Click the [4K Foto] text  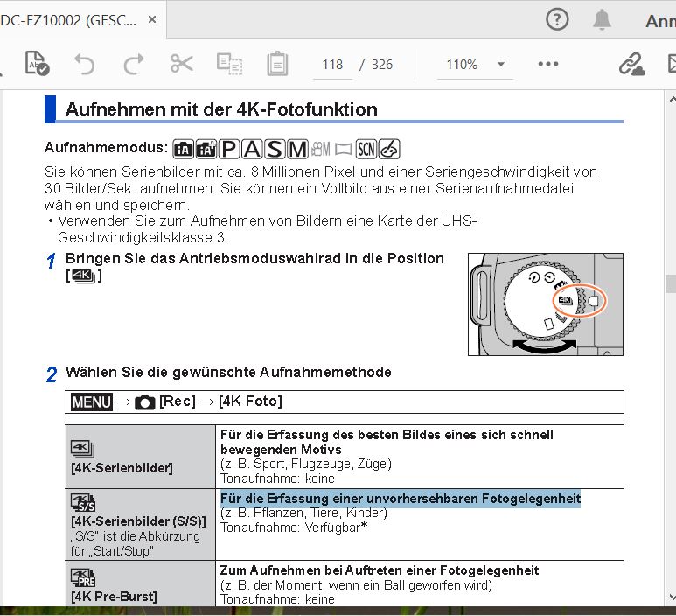click(250, 402)
